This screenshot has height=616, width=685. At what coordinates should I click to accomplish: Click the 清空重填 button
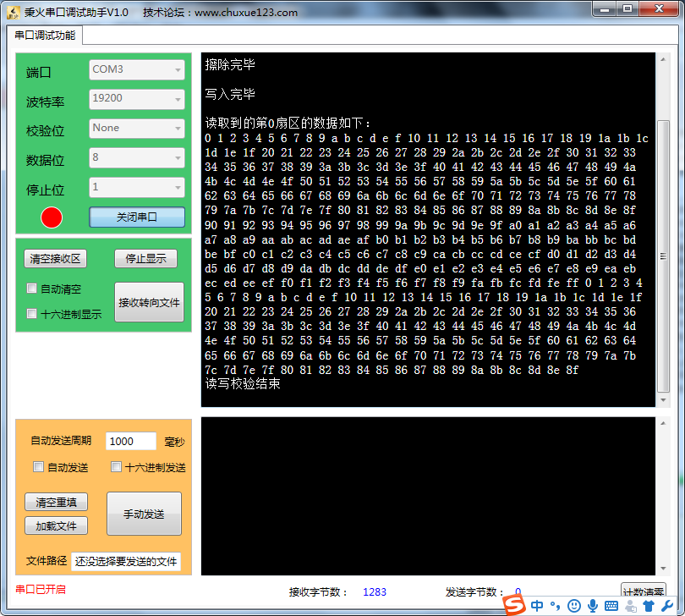pos(56,502)
